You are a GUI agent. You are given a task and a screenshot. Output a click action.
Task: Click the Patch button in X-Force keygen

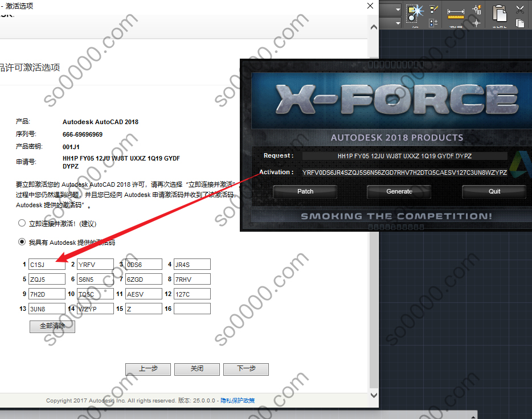(x=305, y=191)
